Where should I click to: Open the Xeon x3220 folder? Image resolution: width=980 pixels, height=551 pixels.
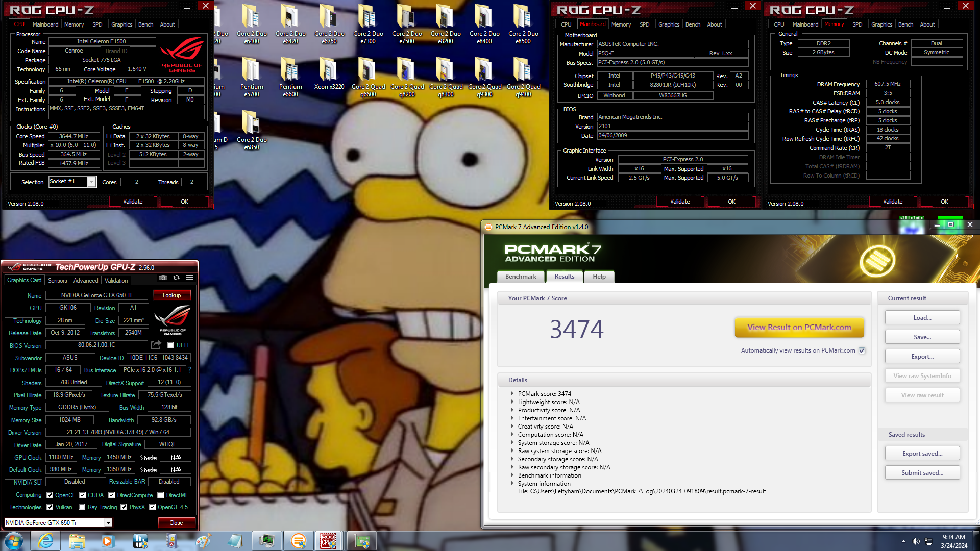(329, 73)
